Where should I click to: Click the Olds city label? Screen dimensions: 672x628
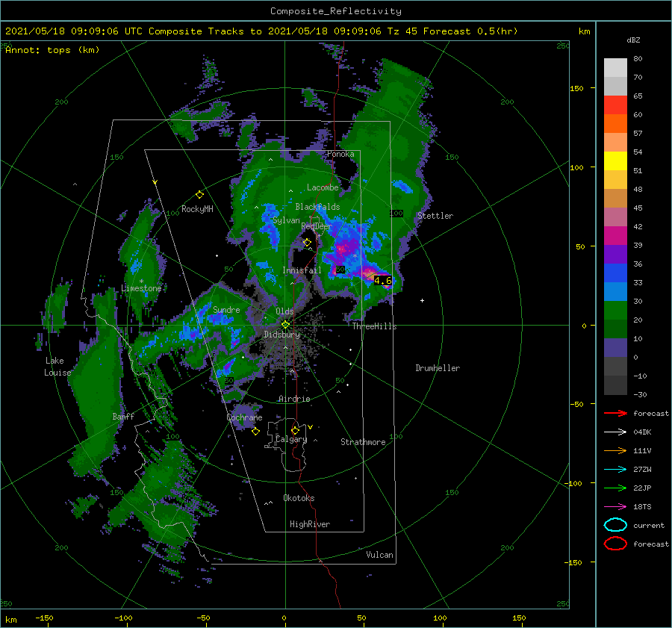(284, 311)
